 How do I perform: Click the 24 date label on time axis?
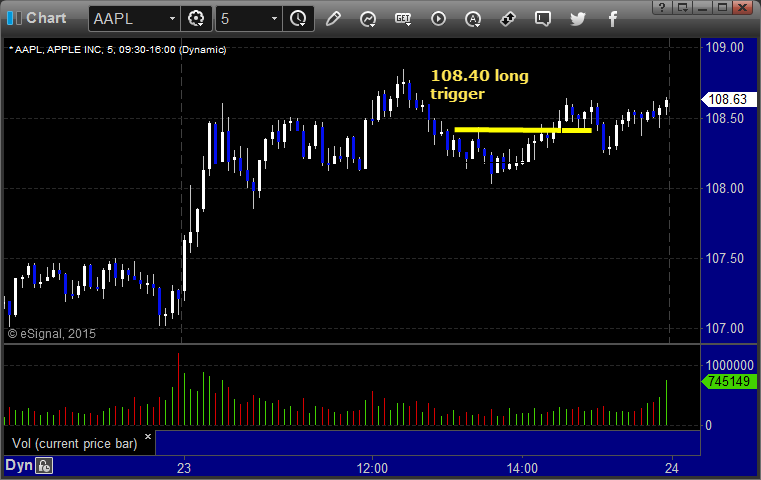click(x=672, y=468)
